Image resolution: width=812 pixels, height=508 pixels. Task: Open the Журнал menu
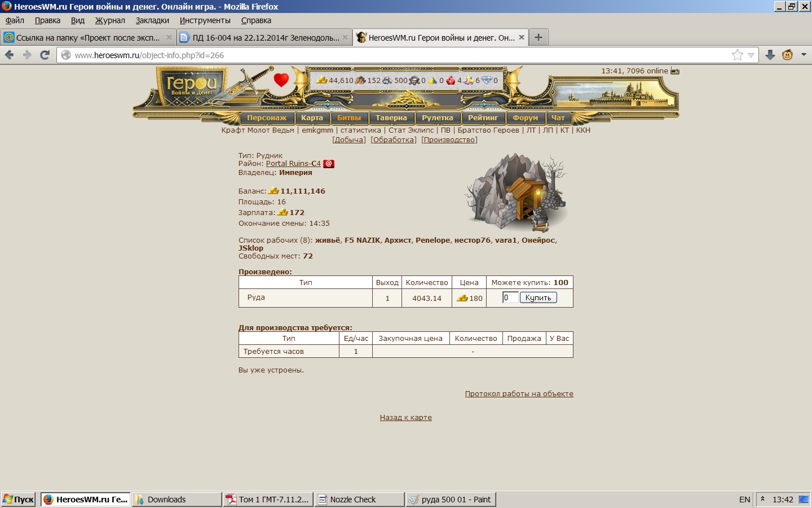pyautogui.click(x=110, y=20)
